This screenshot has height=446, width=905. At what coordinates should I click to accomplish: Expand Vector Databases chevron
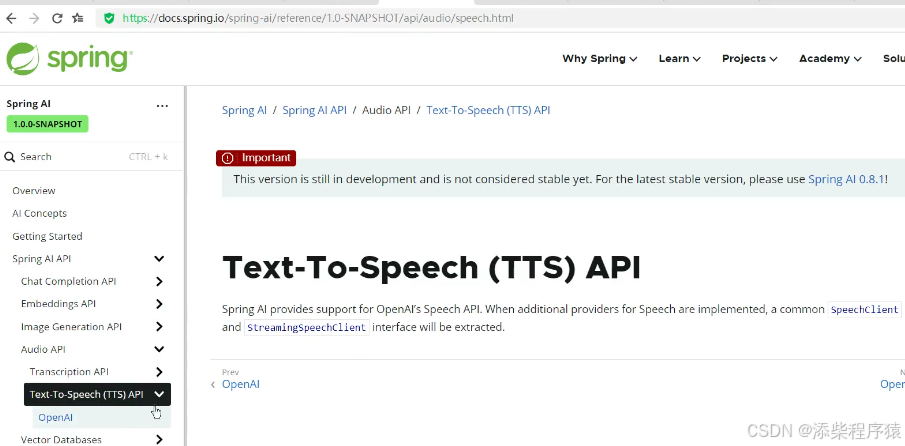click(x=159, y=440)
